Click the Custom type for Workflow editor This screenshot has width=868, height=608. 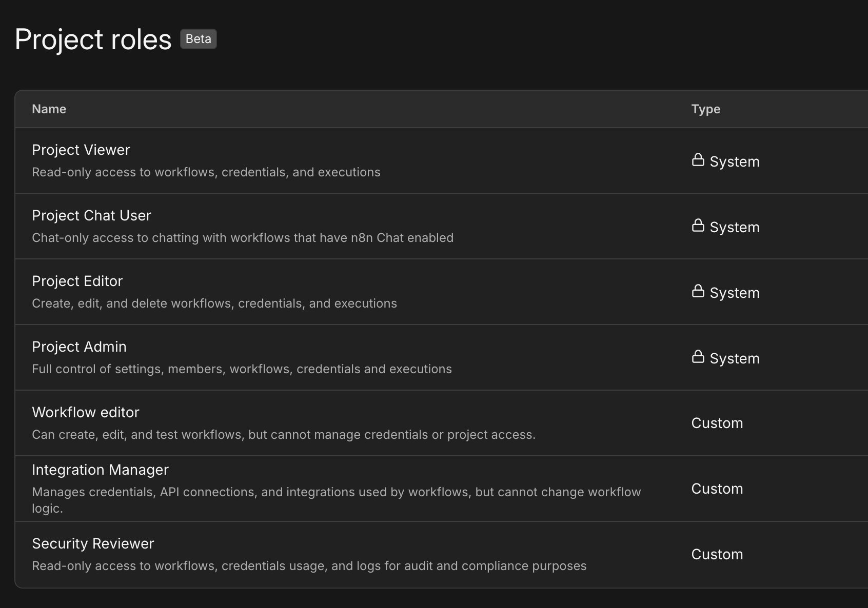tap(717, 423)
